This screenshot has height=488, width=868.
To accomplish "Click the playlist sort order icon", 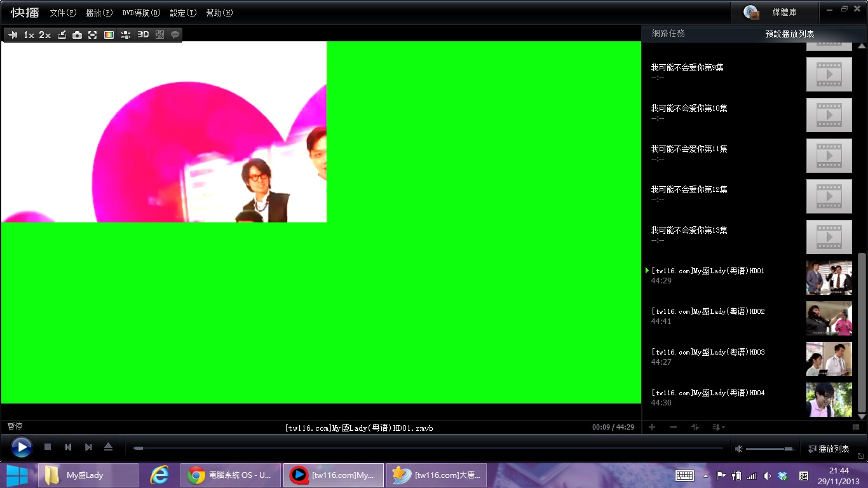I will click(695, 427).
